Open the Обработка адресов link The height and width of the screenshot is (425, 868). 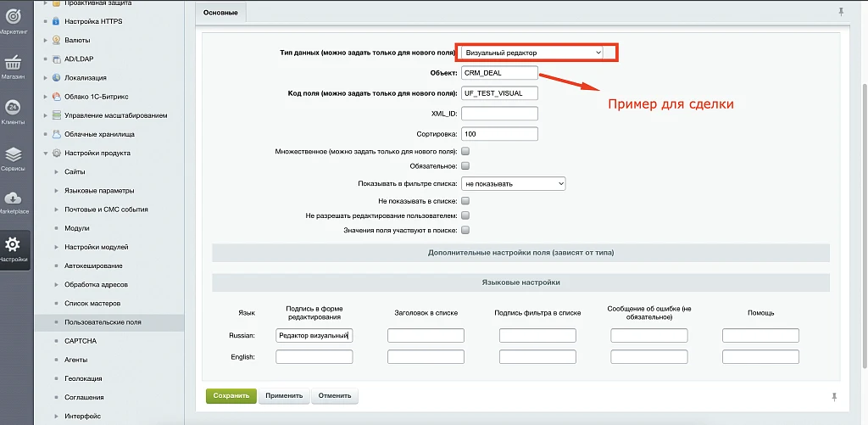coord(96,285)
